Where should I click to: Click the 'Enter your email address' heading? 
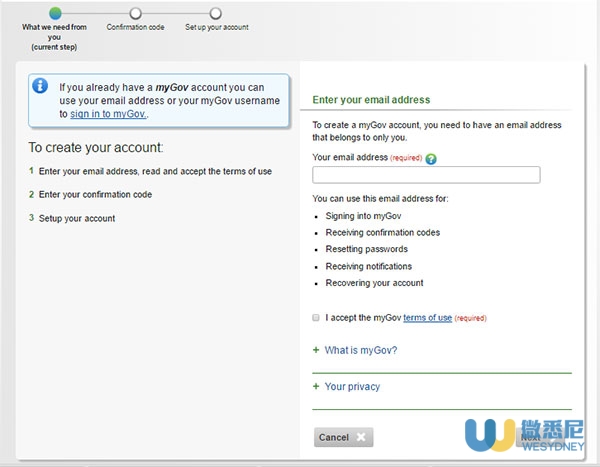pos(371,100)
